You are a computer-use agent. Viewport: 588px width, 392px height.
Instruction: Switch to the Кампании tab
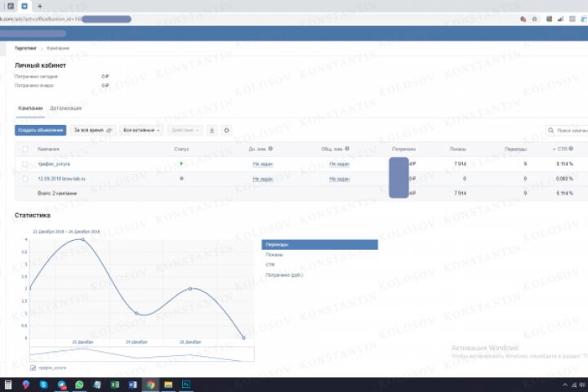(x=30, y=108)
